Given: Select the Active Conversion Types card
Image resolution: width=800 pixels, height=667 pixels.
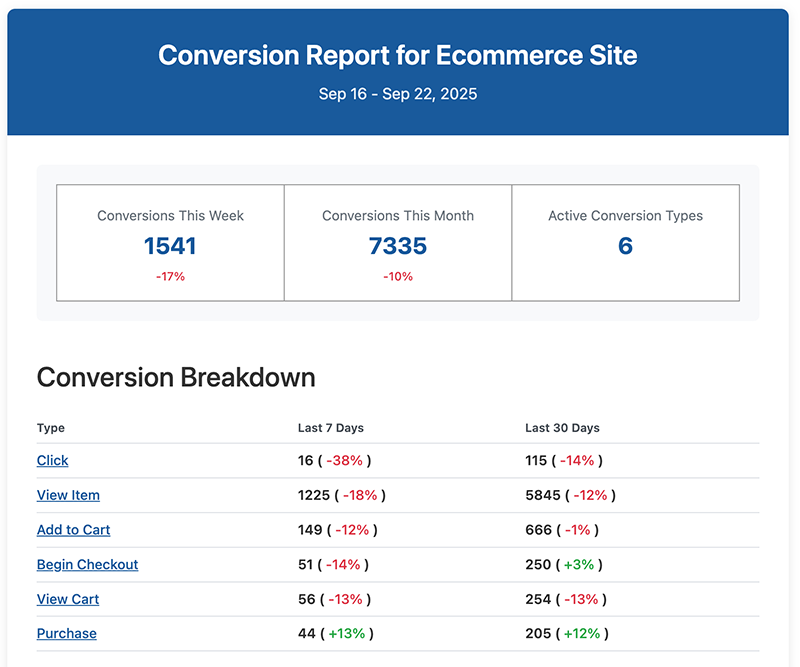Looking at the screenshot, I should coord(625,242).
